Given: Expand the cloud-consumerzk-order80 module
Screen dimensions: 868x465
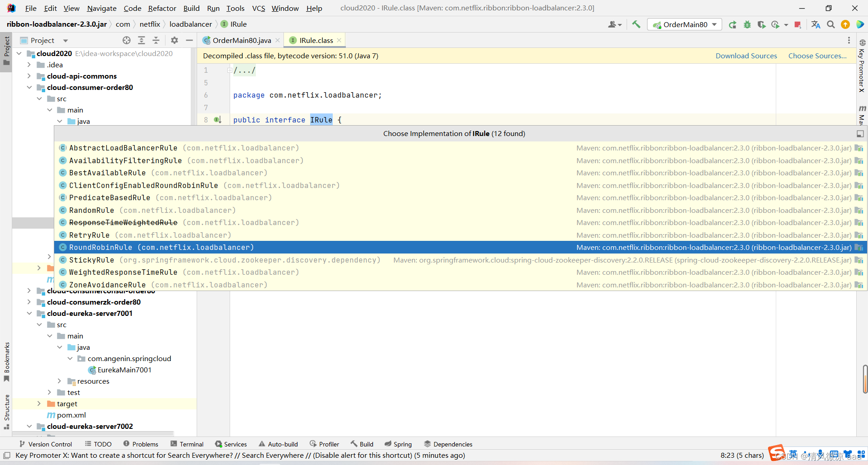Looking at the screenshot, I should pos(29,302).
